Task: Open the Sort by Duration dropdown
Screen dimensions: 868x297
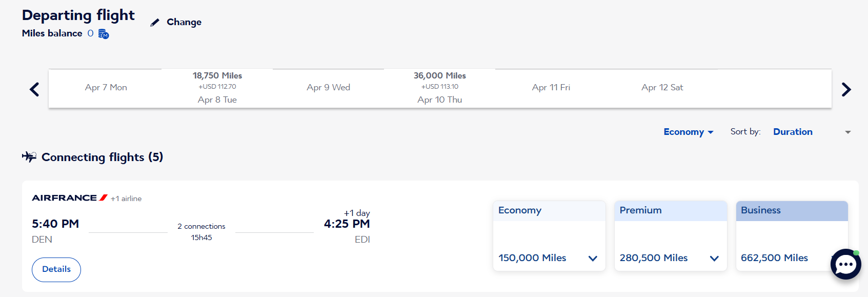Action: (812, 132)
